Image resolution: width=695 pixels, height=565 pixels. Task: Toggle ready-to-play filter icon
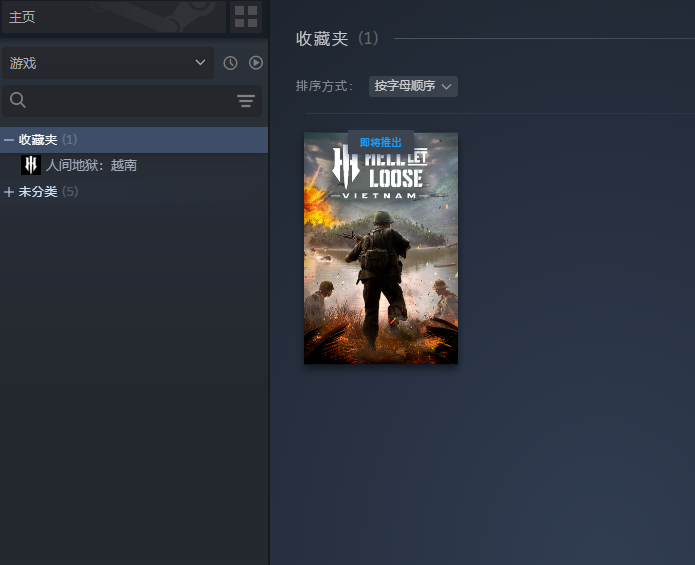tap(256, 63)
